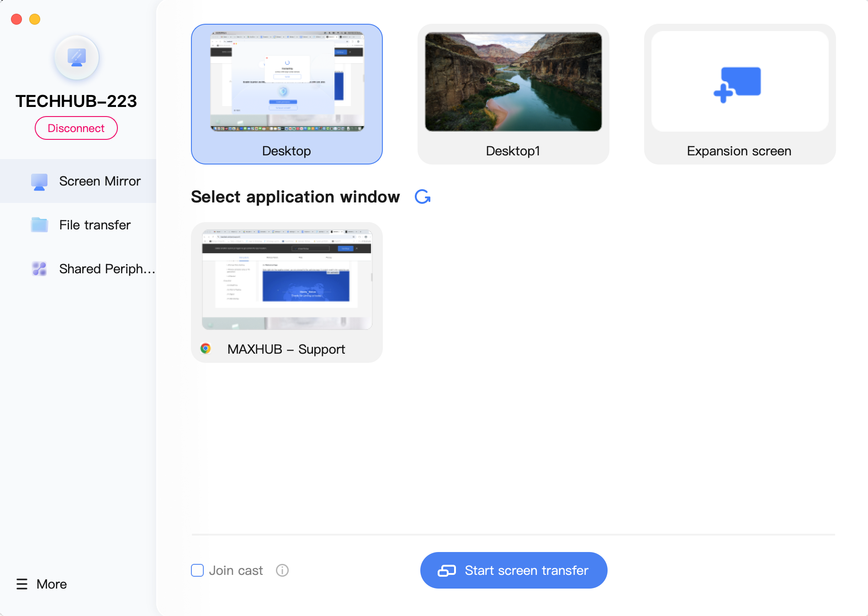Screen dimensions: 868x616
Task: Click the Shared Peripherals icon
Action: click(39, 269)
